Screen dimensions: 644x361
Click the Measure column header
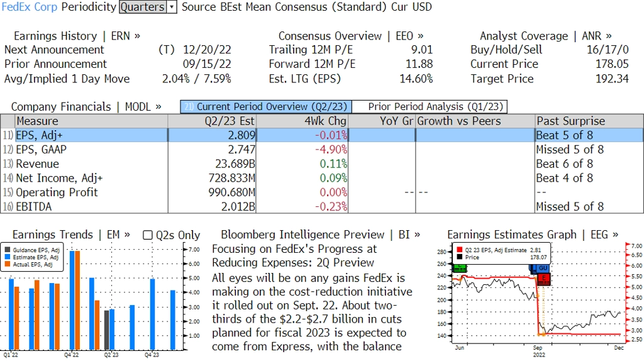[x=91, y=121]
